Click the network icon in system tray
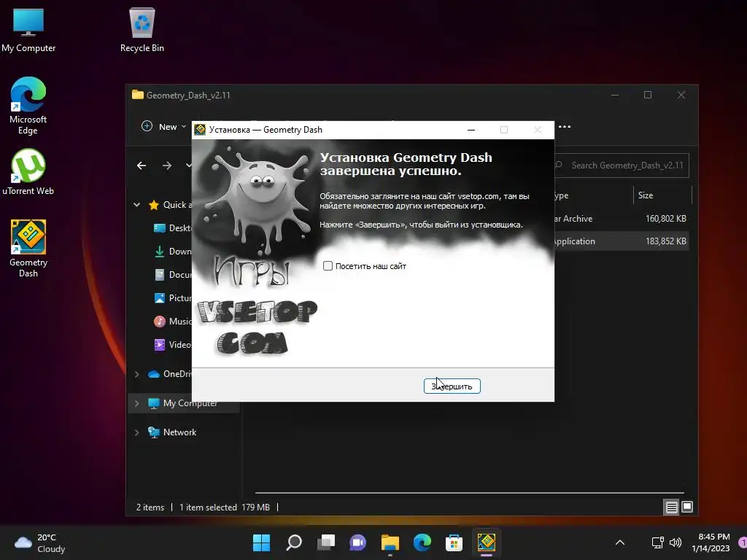747x560 pixels. [657, 542]
